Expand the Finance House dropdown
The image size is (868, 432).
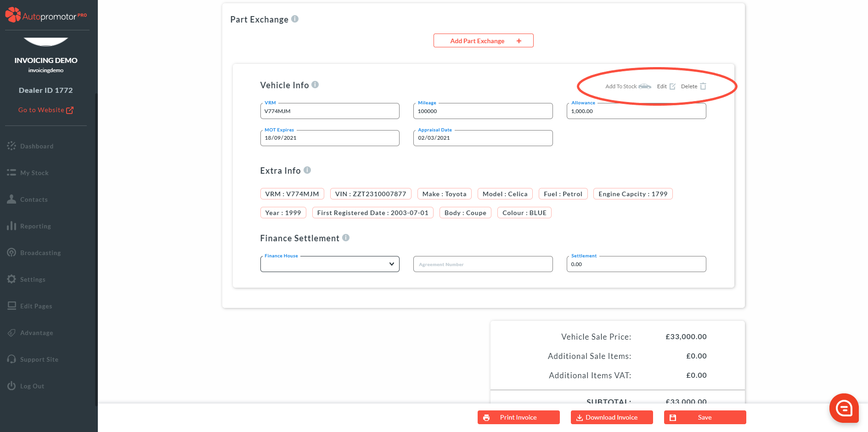tap(329, 264)
